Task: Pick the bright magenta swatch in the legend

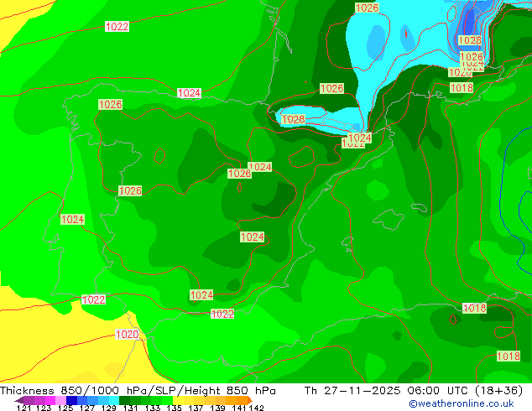Action: tap(50, 400)
